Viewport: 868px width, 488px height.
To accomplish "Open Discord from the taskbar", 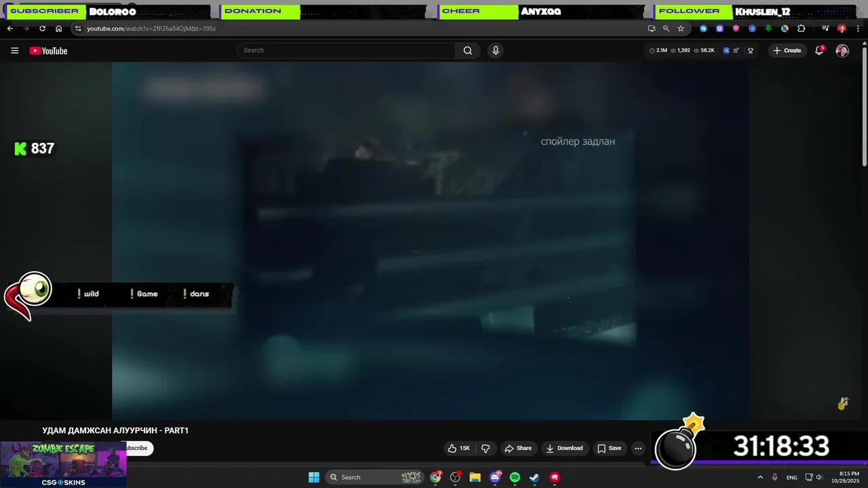I will [x=495, y=477].
